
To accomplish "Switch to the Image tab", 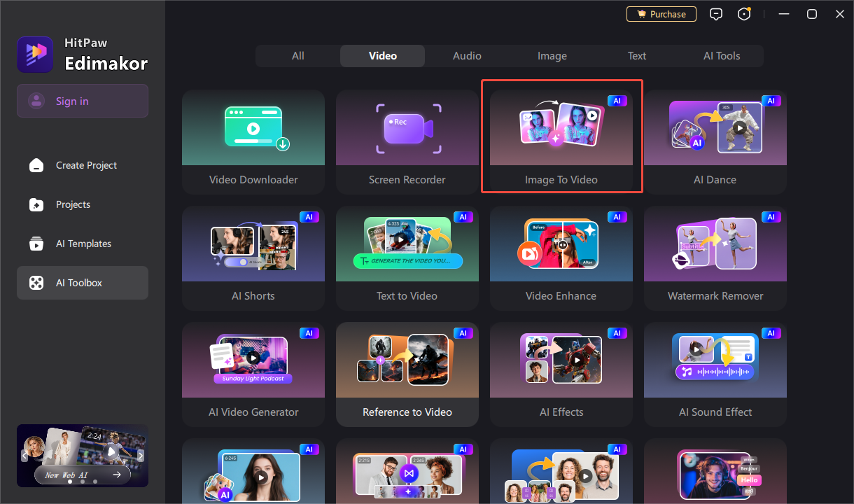I will pos(552,56).
